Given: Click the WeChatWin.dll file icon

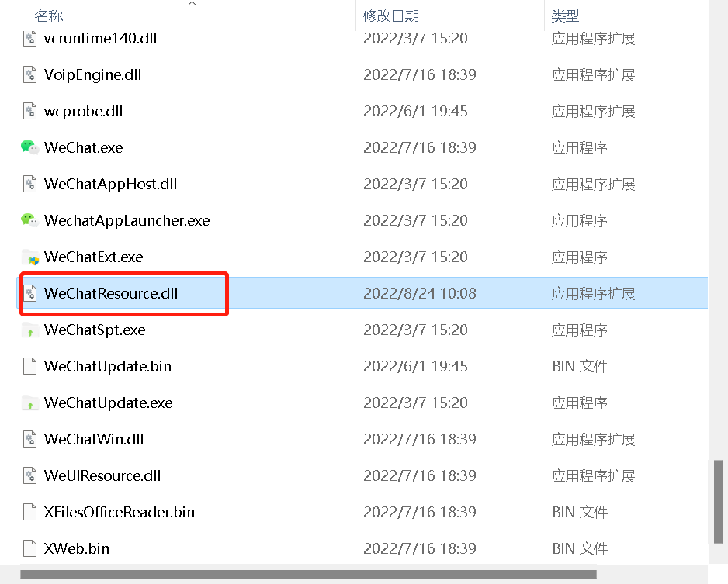Looking at the screenshot, I should tap(29, 439).
